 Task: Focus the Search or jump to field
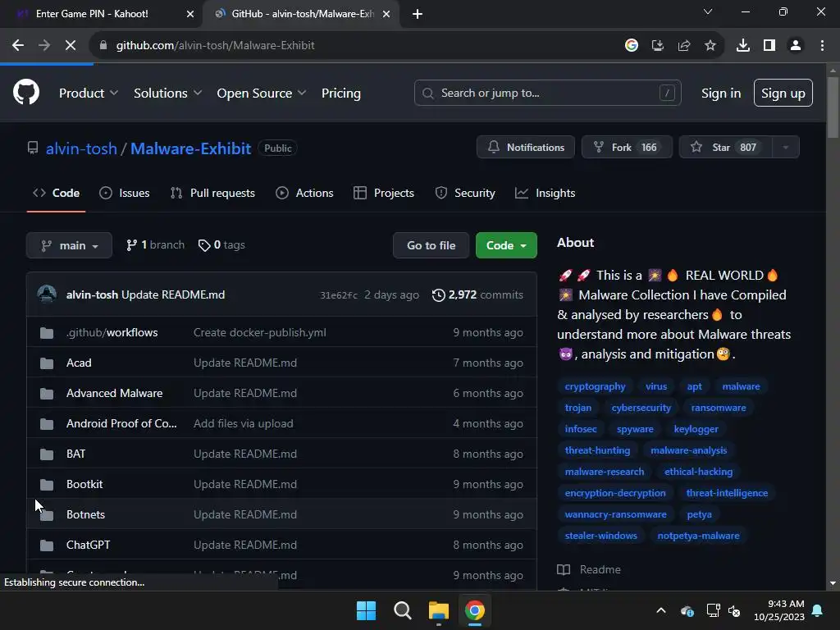[x=547, y=93]
